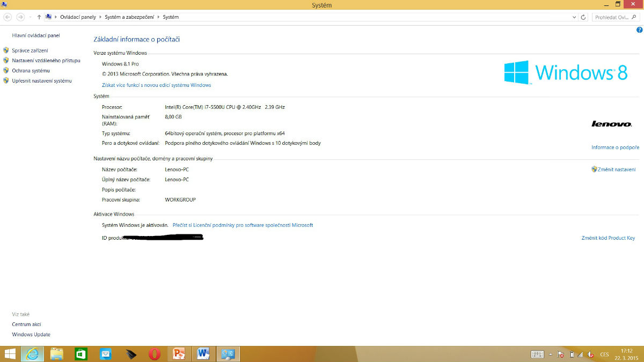The width and height of the screenshot is (644, 362).
Task: Open Změnit kód Product Key link
Action: point(608,238)
